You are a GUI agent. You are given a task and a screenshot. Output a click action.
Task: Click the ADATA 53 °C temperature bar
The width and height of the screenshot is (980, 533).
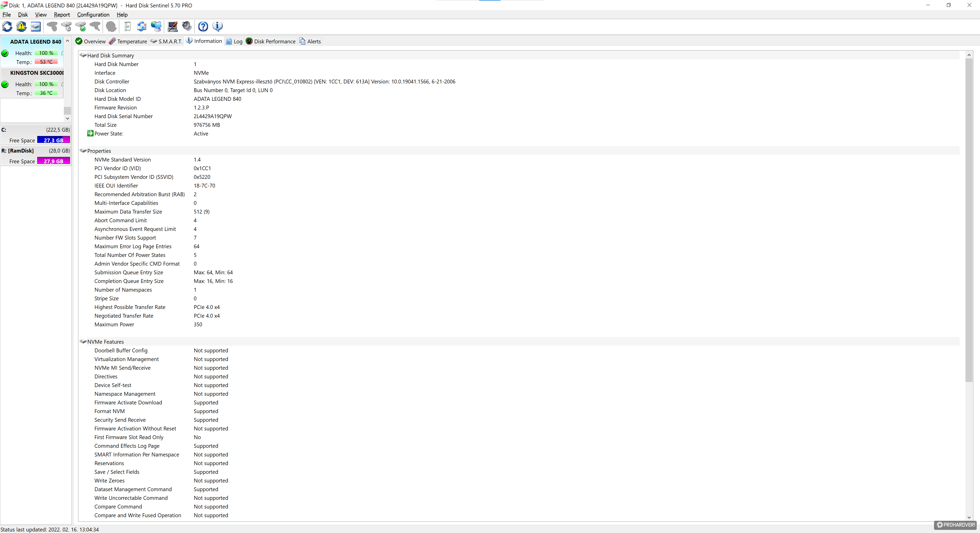pos(46,62)
